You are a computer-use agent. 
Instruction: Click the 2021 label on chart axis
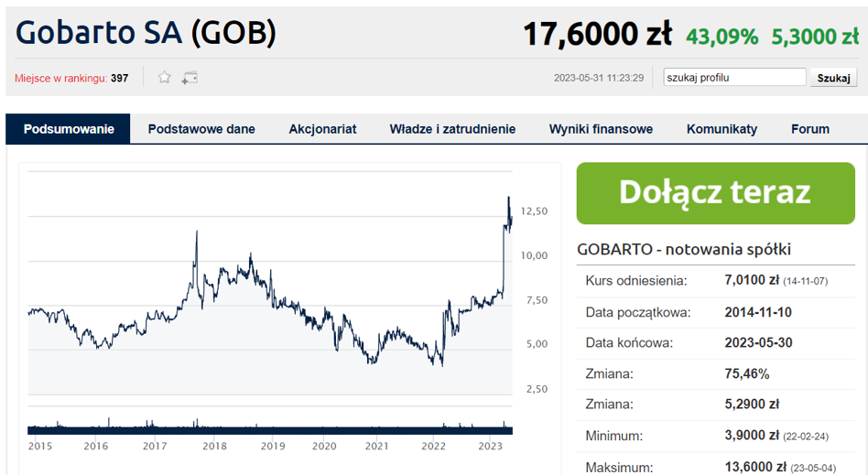coord(376,446)
